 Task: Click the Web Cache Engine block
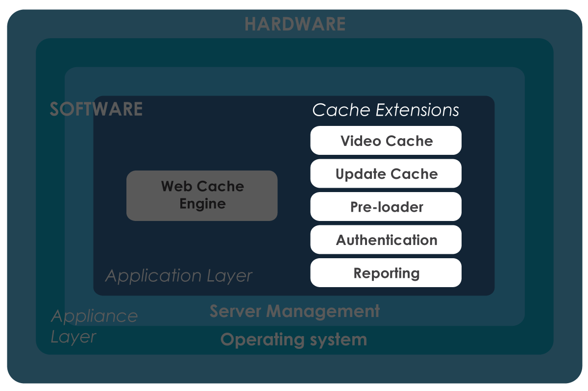[x=202, y=195]
